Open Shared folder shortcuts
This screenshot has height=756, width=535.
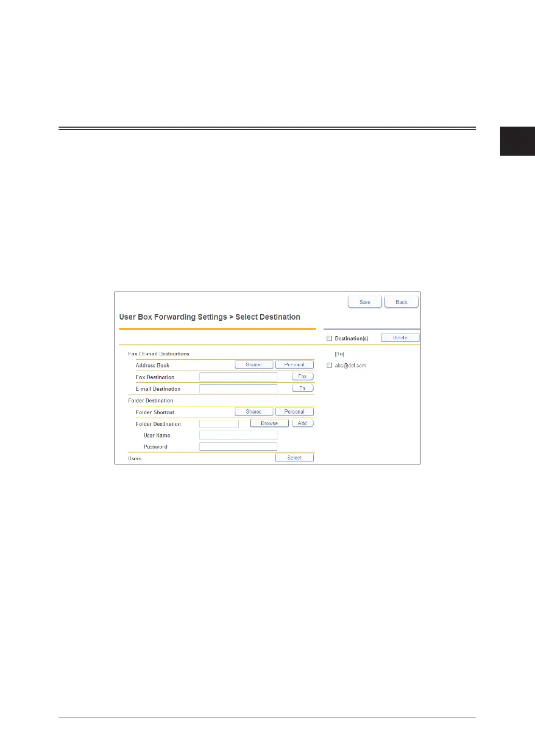[254, 412]
